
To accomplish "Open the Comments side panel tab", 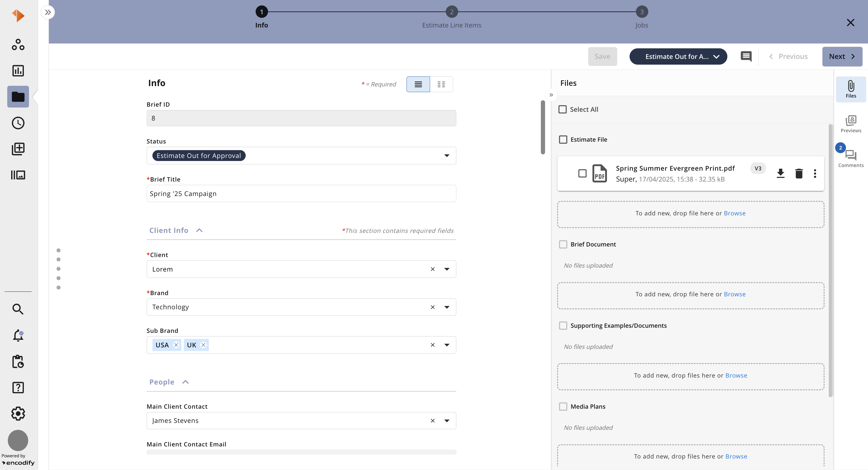I will 851,159.
